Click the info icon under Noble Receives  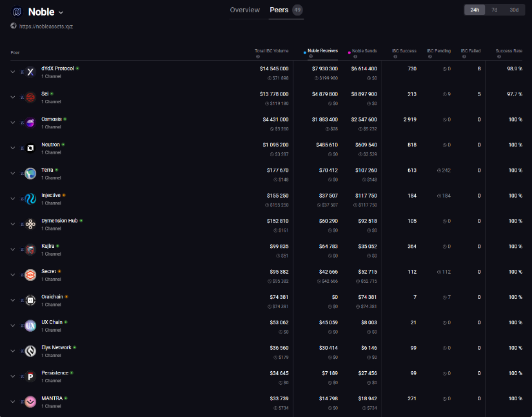point(311,56)
